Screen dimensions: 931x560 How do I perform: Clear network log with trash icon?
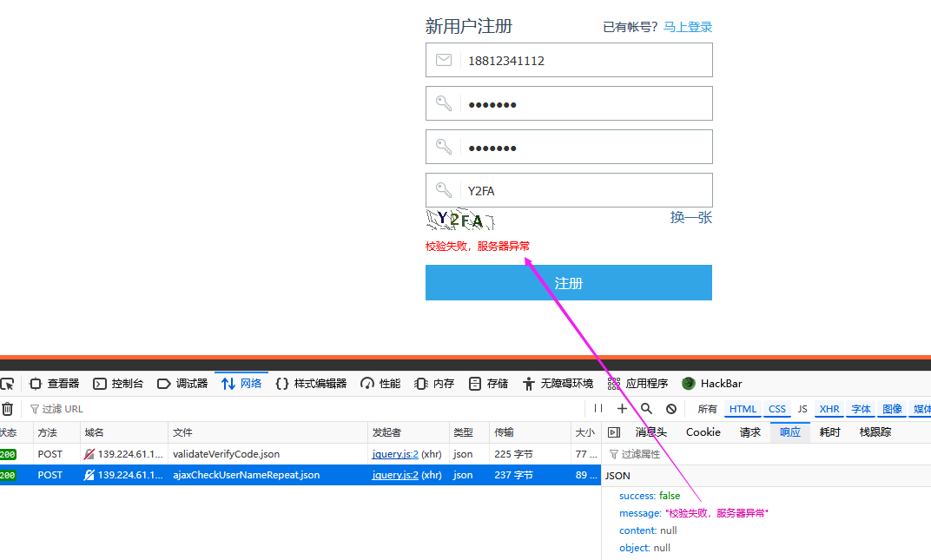[7, 409]
